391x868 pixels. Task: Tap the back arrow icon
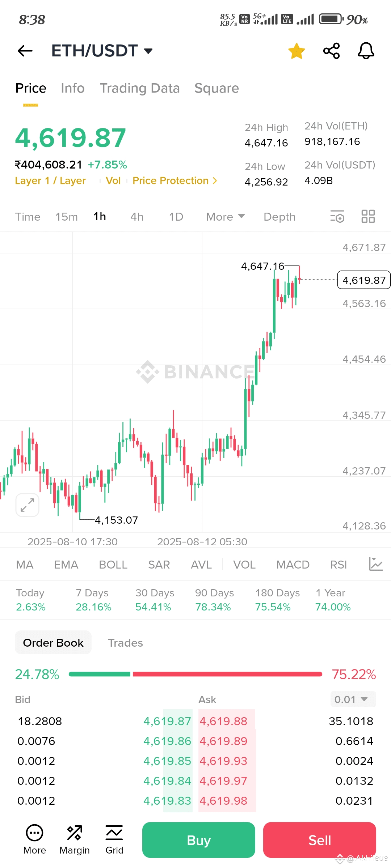click(x=25, y=51)
